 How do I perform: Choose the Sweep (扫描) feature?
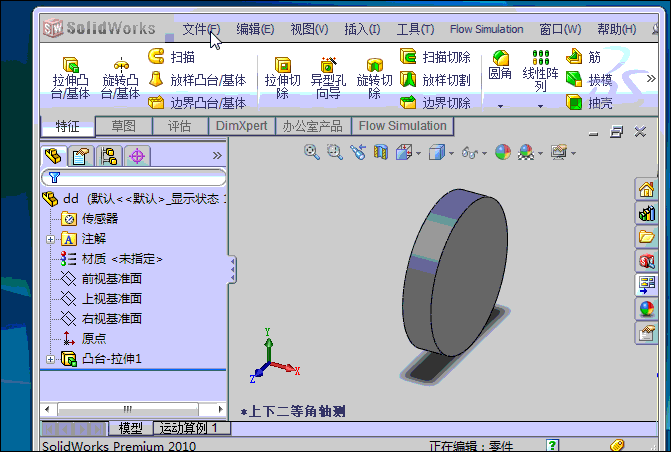click(172, 56)
